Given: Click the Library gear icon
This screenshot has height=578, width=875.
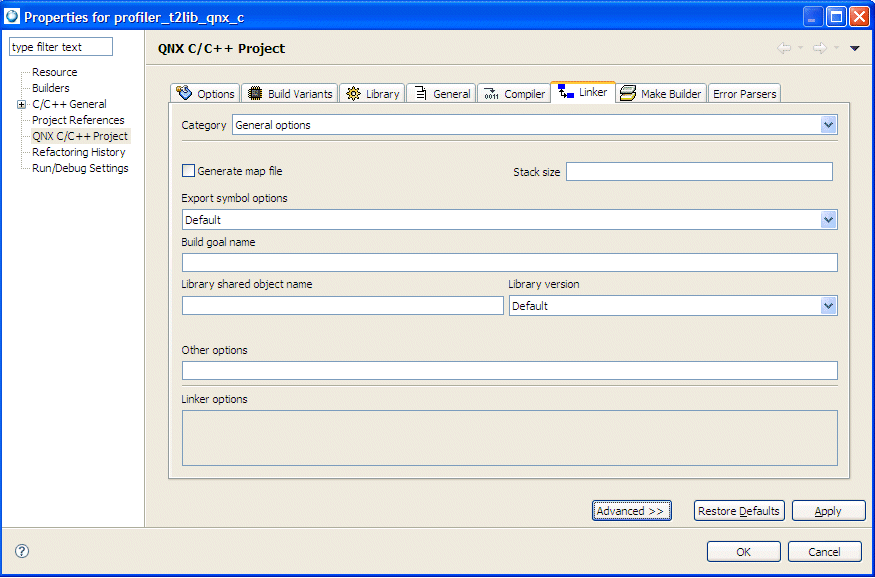Looking at the screenshot, I should click(x=353, y=93).
